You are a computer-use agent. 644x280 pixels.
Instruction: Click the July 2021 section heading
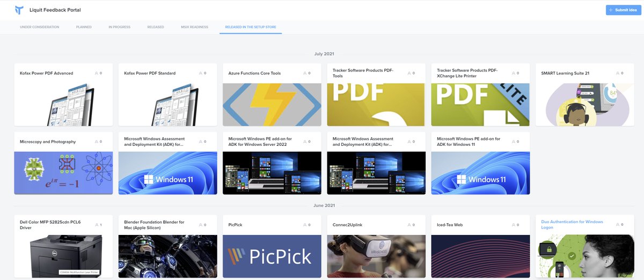(x=325, y=54)
